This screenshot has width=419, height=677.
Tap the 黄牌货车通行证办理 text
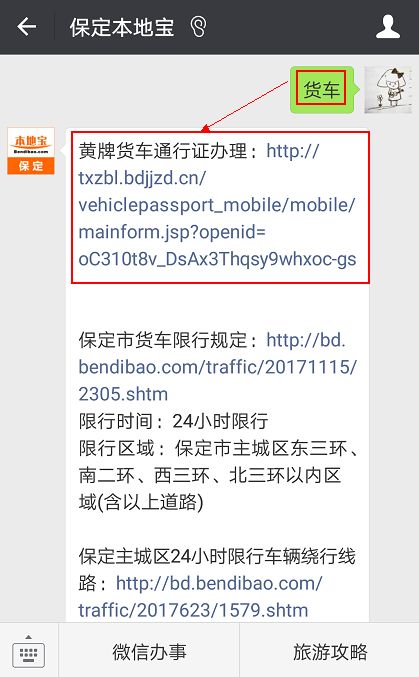163,151
